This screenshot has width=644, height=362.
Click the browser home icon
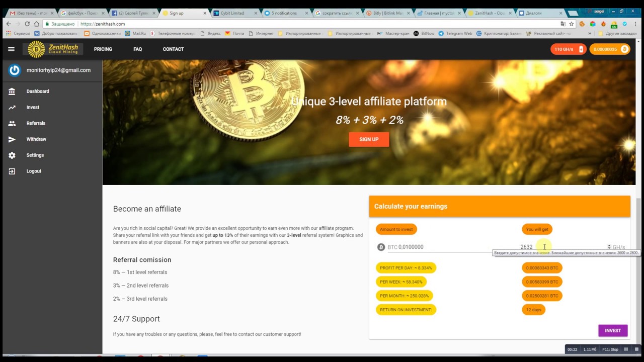click(x=36, y=24)
